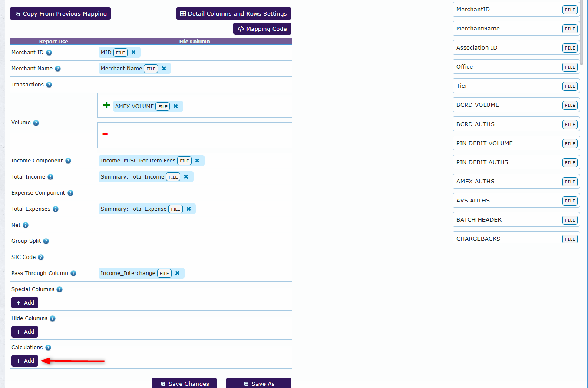
Task: Remove AMEX VOLUME from Volume mapping
Action: (175, 106)
